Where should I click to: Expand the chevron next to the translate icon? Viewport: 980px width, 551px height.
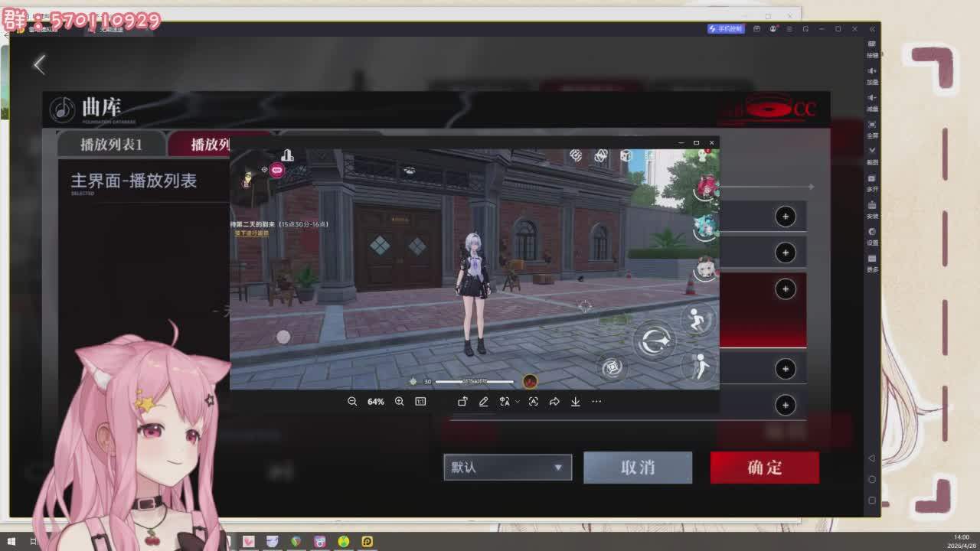(518, 401)
